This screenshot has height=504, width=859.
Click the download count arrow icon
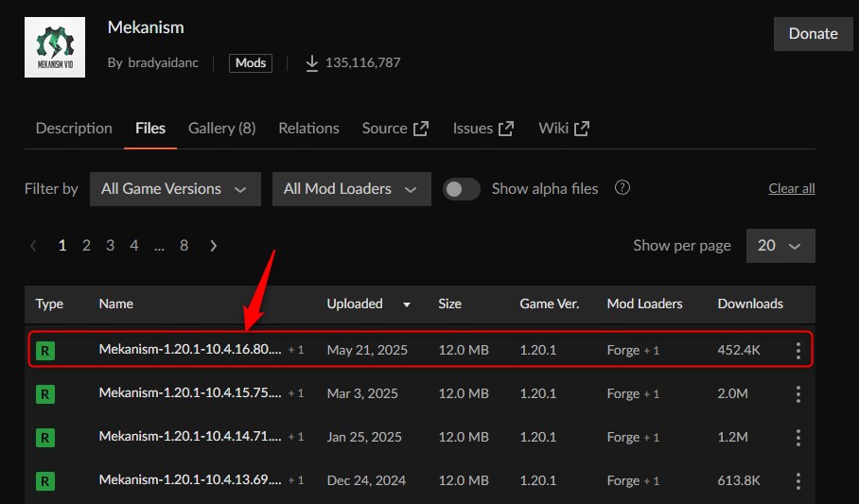point(311,63)
